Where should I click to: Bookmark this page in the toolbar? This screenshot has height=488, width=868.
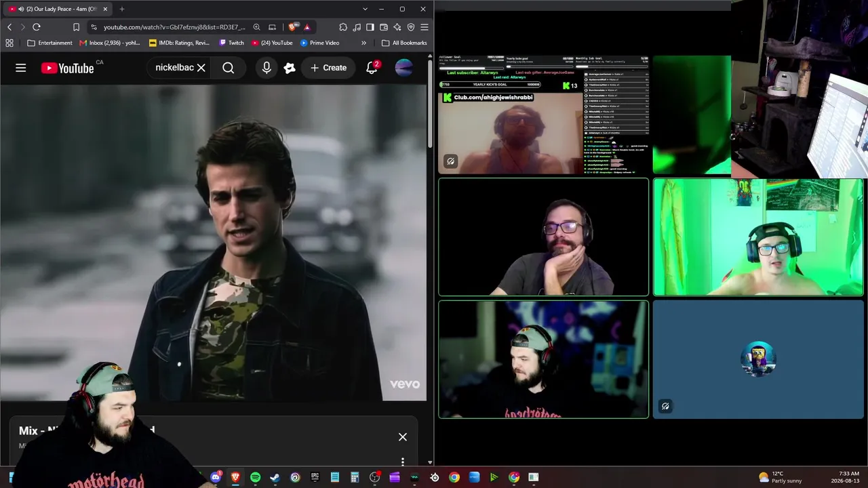(x=76, y=27)
